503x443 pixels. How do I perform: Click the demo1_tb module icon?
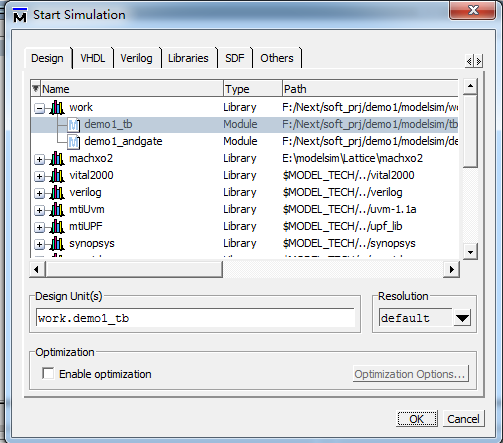pos(73,125)
